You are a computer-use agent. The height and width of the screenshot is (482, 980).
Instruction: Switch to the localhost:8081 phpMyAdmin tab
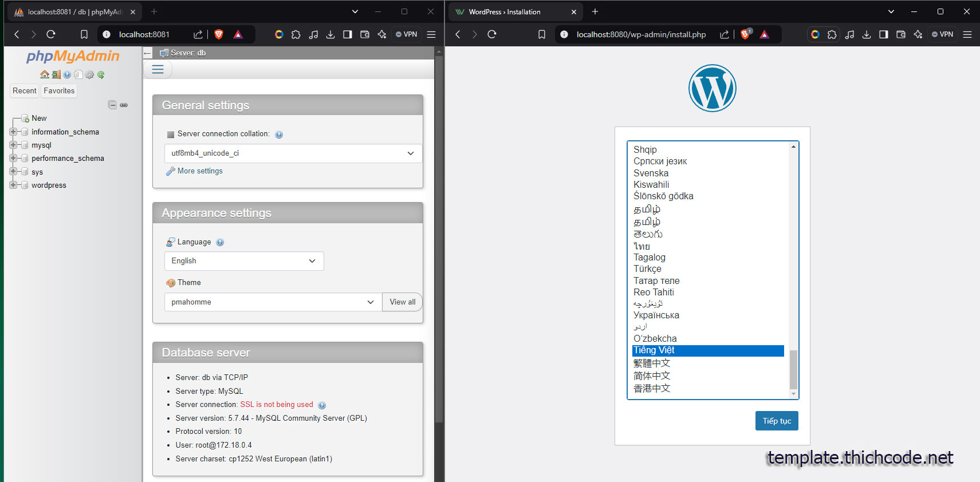[74, 11]
